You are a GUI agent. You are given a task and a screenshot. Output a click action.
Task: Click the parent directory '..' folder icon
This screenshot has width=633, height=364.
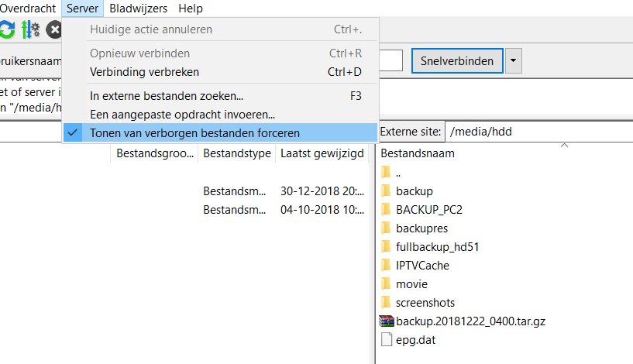pos(387,172)
